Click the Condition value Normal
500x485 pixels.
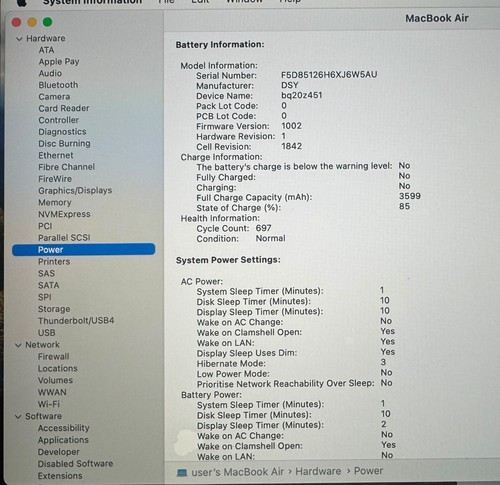(271, 238)
